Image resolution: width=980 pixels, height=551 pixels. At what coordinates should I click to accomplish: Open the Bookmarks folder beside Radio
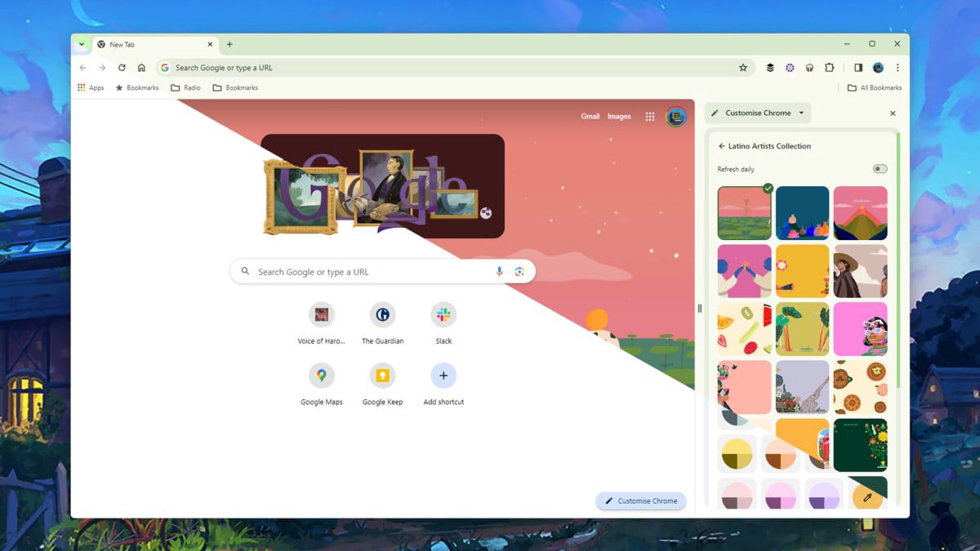(x=235, y=87)
